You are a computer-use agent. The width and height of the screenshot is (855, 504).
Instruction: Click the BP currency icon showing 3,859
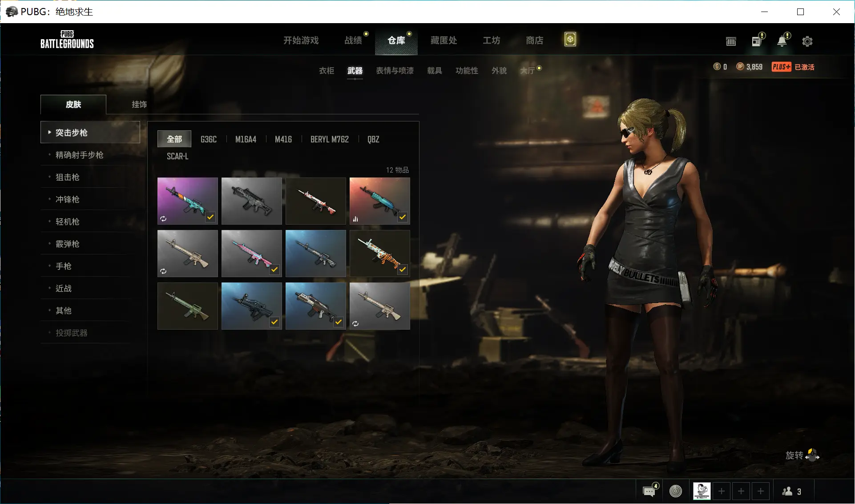740,67
